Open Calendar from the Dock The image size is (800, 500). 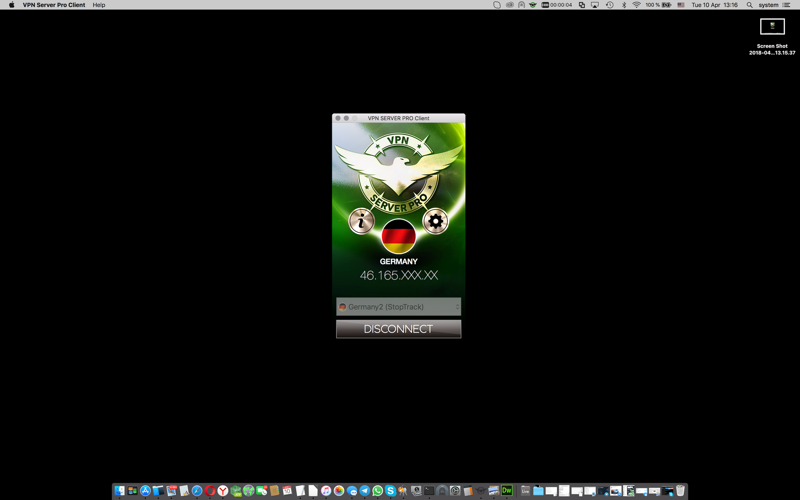click(287, 490)
